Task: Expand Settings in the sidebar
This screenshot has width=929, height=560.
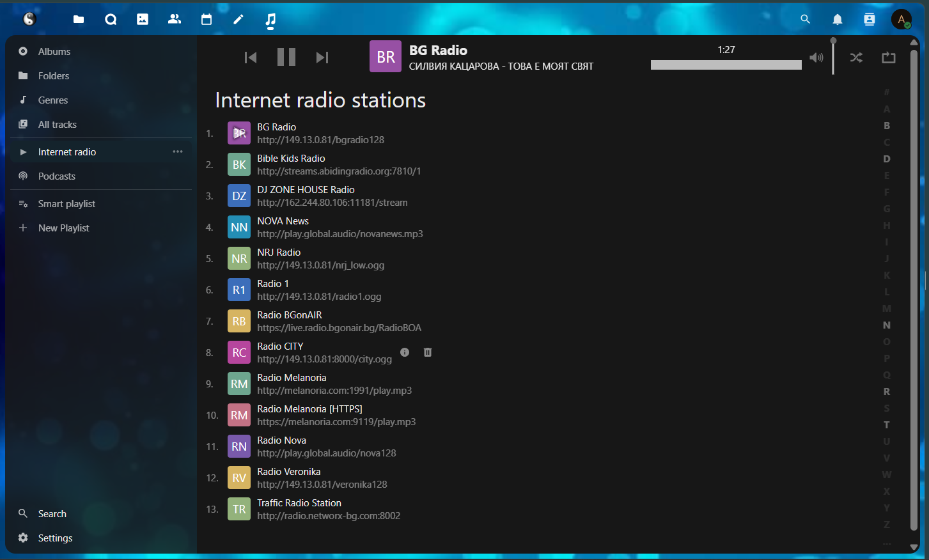Action: coord(55,538)
